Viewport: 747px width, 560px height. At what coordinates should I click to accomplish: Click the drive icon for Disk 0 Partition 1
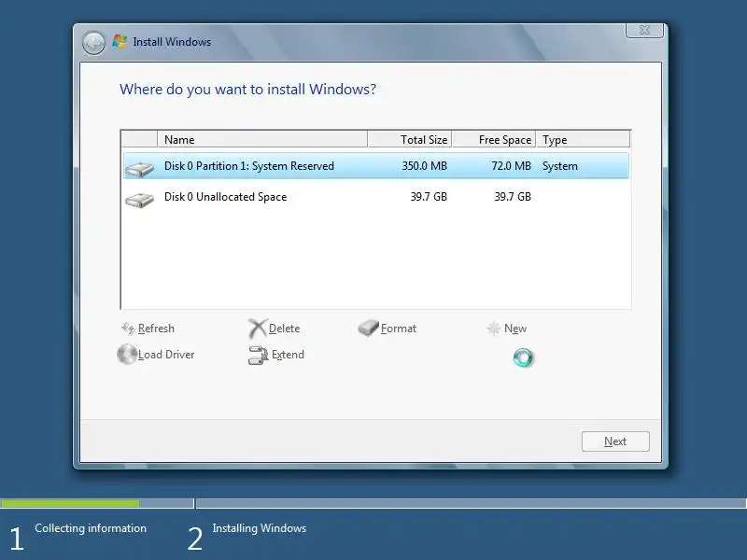click(139, 168)
